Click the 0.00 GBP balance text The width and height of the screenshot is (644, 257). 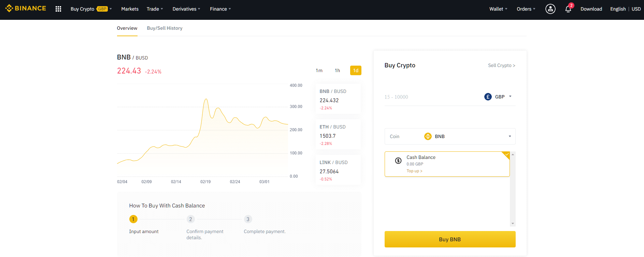415,164
